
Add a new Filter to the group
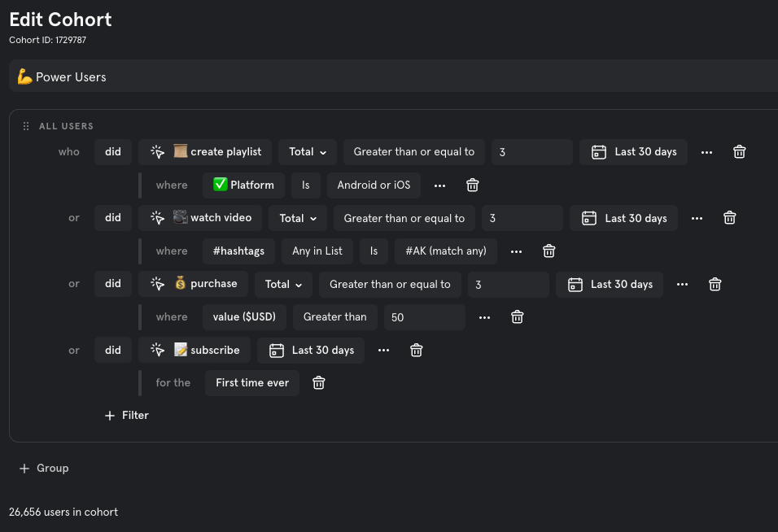pyautogui.click(x=126, y=416)
